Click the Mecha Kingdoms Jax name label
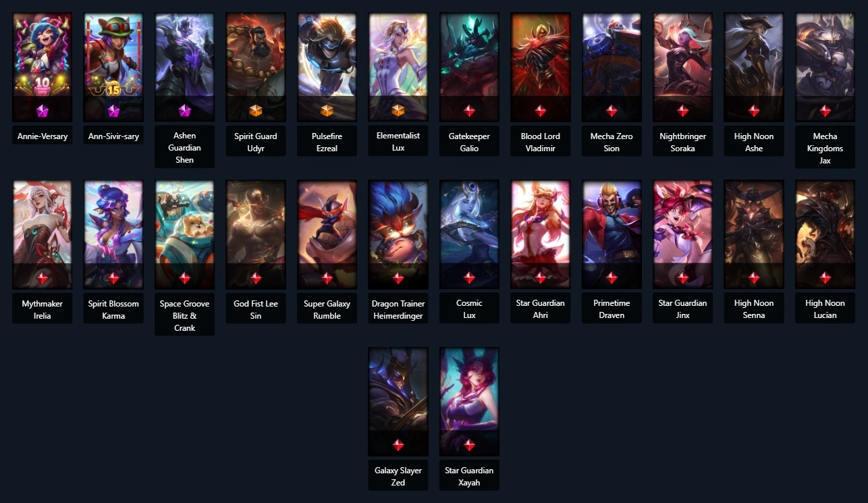This screenshot has width=868, height=503. [x=825, y=149]
